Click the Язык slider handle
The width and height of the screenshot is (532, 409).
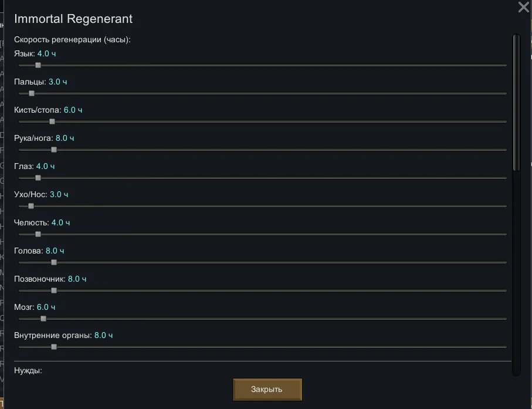point(38,65)
